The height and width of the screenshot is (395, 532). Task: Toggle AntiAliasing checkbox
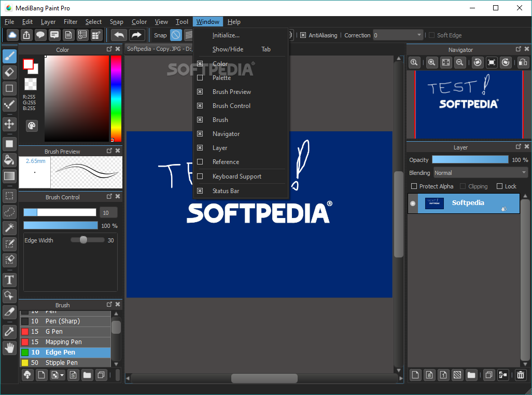(303, 35)
